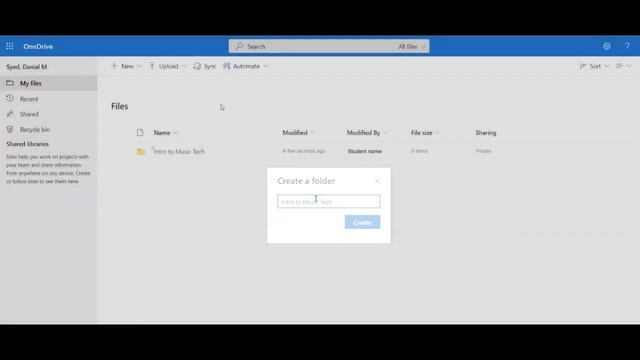Click the Shared libraries heading

tap(27, 144)
